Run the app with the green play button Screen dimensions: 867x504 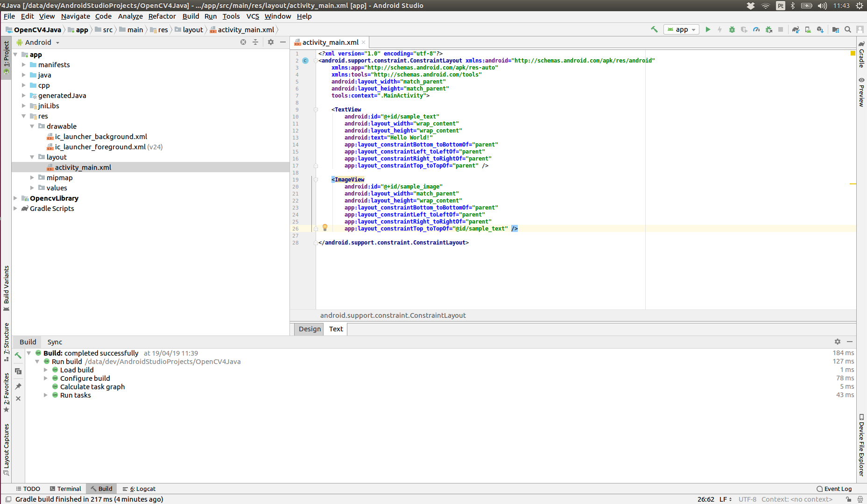(x=708, y=29)
